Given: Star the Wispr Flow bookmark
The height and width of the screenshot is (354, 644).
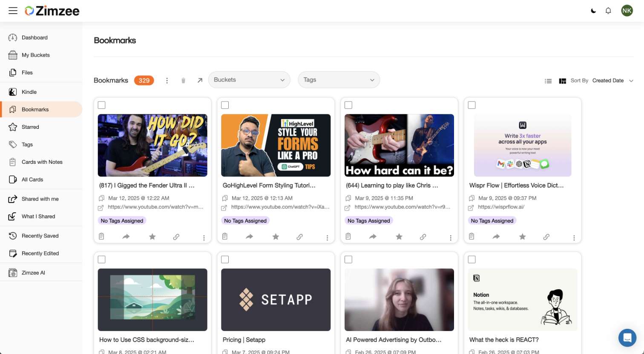Looking at the screenshot, I should tap(522, 237).
